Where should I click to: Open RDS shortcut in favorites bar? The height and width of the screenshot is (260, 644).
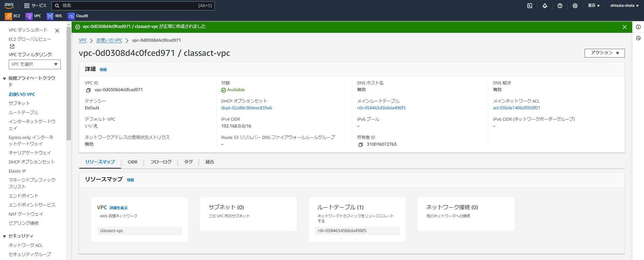pos(54,16)
